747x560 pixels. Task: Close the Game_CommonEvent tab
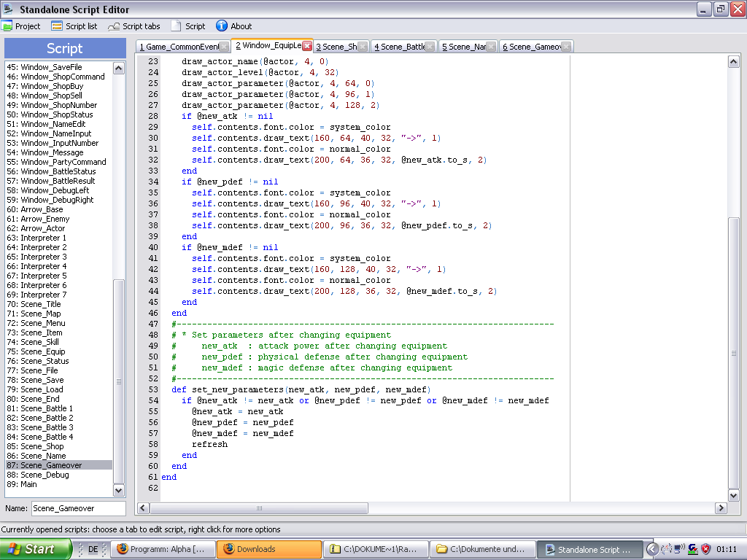(x=225, y=47)
